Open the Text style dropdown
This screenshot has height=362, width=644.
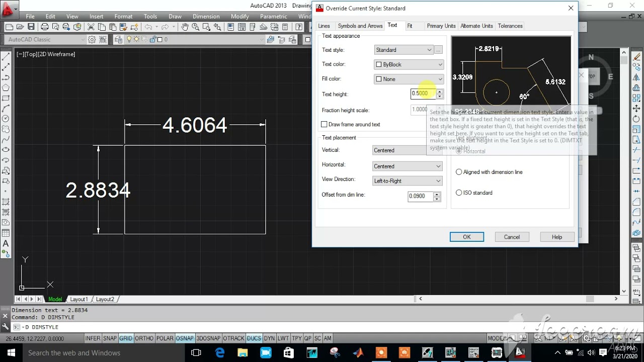click(404, 50)
